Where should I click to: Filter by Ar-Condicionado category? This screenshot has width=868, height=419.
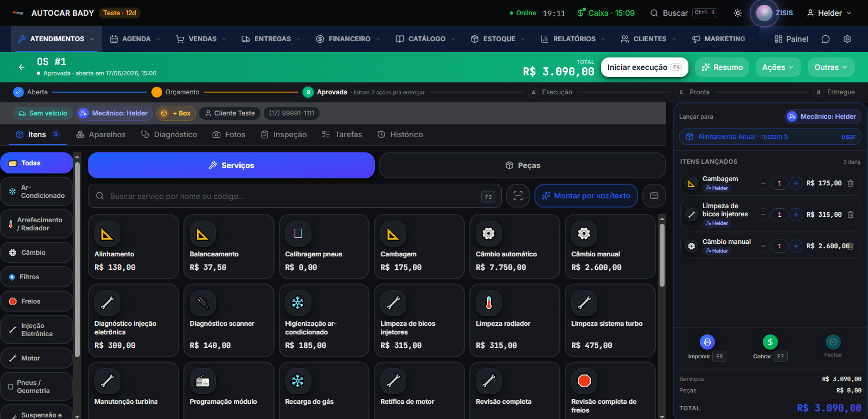[x=37, y=191]
